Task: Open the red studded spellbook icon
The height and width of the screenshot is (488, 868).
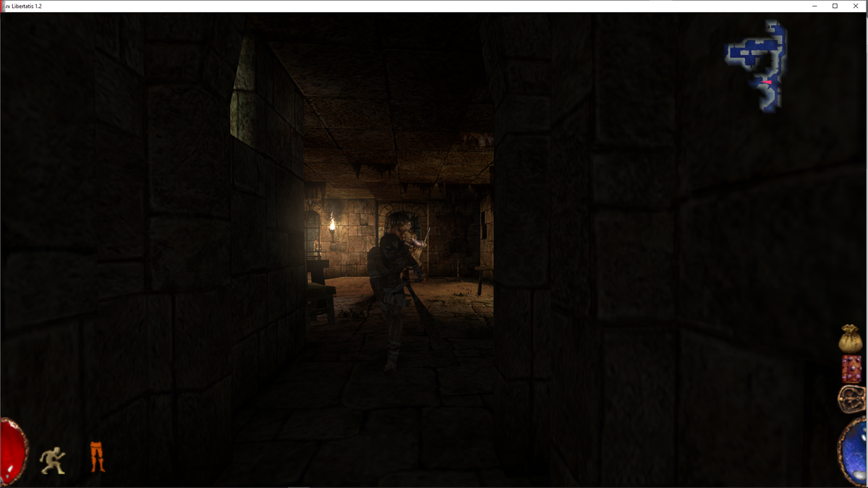Action: coord(852,369)
